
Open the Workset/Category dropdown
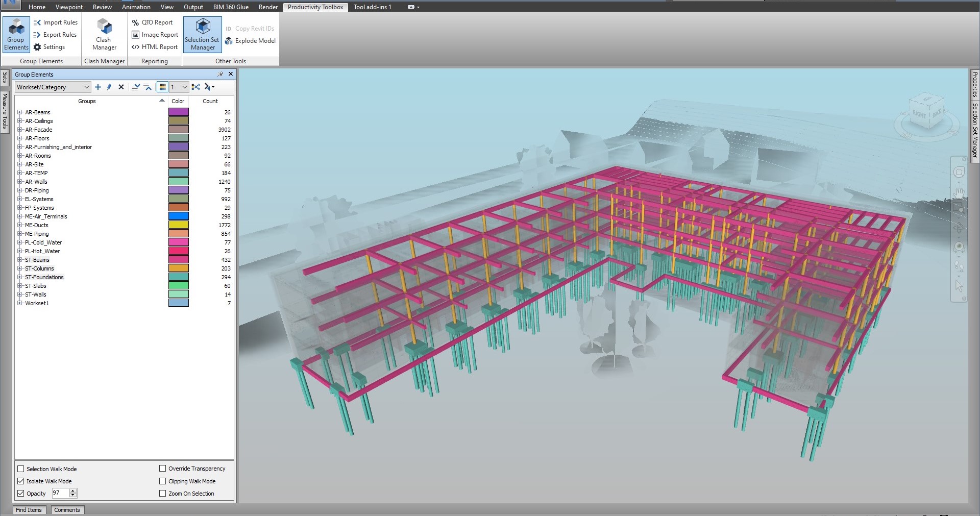[53, 87]
